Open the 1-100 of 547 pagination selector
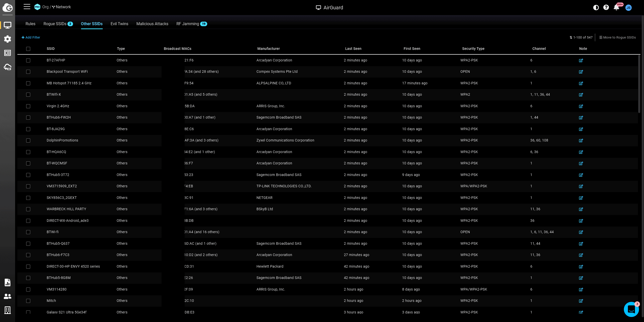This screenshot has width=644, height=322. (x=581, y=38)
